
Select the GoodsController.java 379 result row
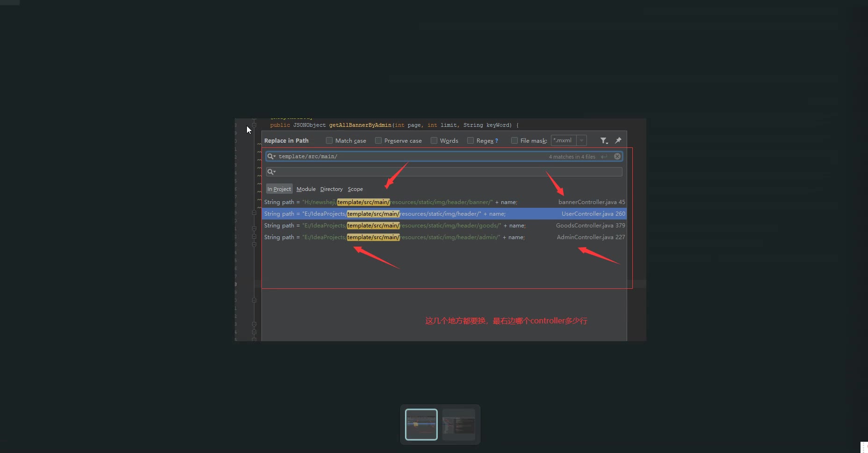(444, 226)
